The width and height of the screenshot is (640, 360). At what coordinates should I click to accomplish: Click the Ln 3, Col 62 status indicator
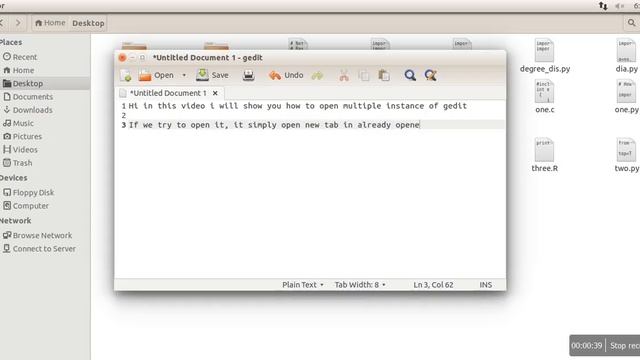(433, 284)
